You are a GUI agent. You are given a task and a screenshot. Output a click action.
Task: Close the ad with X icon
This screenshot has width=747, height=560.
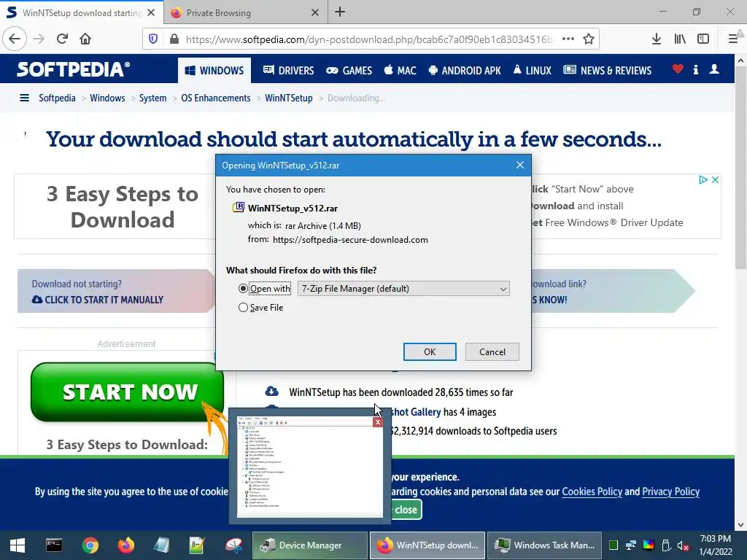point(715,180)
